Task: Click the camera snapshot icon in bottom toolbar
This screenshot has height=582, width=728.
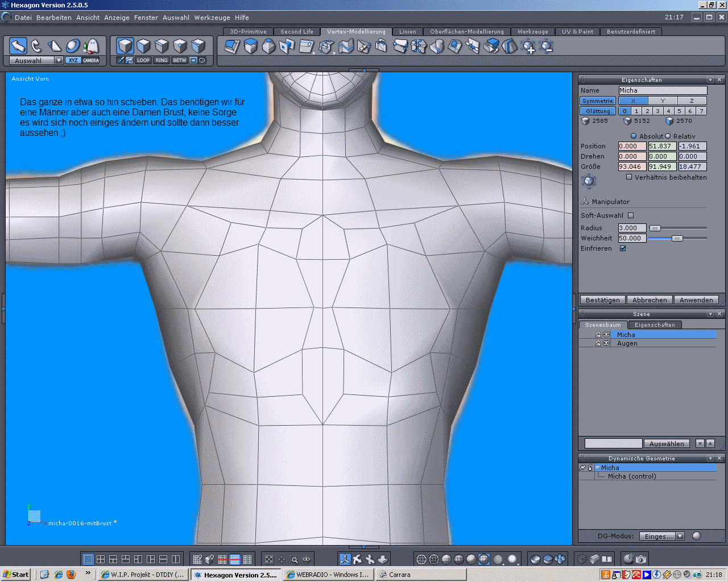Action: click(641, 559)
